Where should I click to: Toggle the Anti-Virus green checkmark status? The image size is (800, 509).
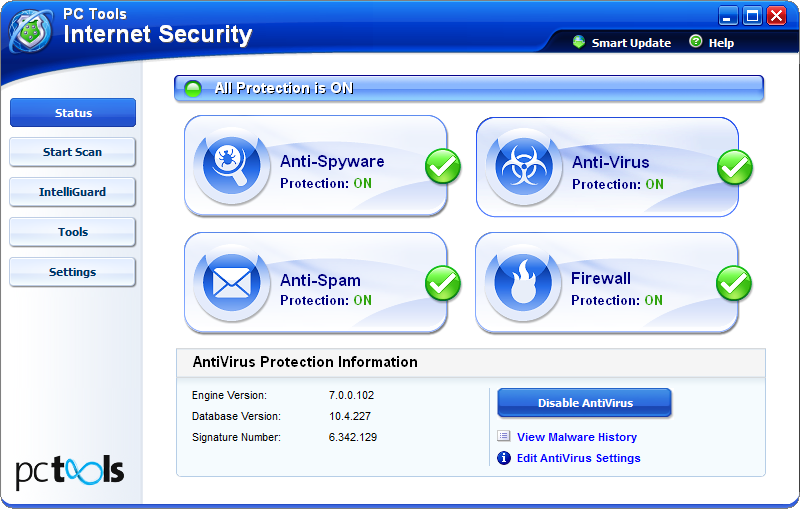click(735, 167)
